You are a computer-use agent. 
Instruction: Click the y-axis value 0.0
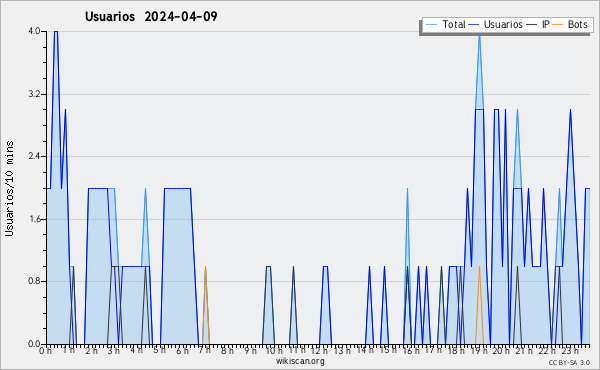(34, 344)
